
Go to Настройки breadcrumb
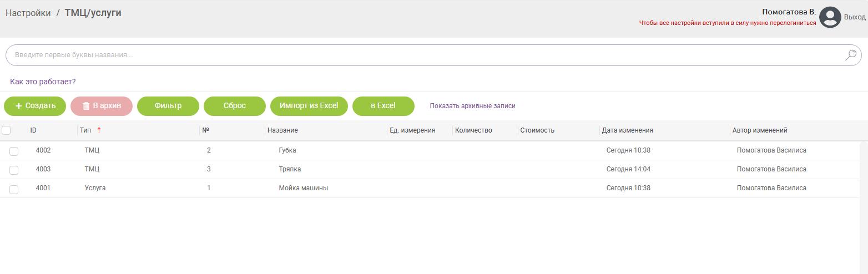click(x=28, y=13)
